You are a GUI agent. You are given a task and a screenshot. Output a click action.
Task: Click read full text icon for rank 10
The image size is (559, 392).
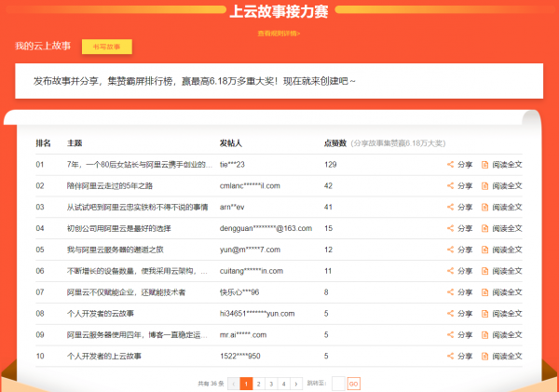pyautogui.click(x=484, y=356)
